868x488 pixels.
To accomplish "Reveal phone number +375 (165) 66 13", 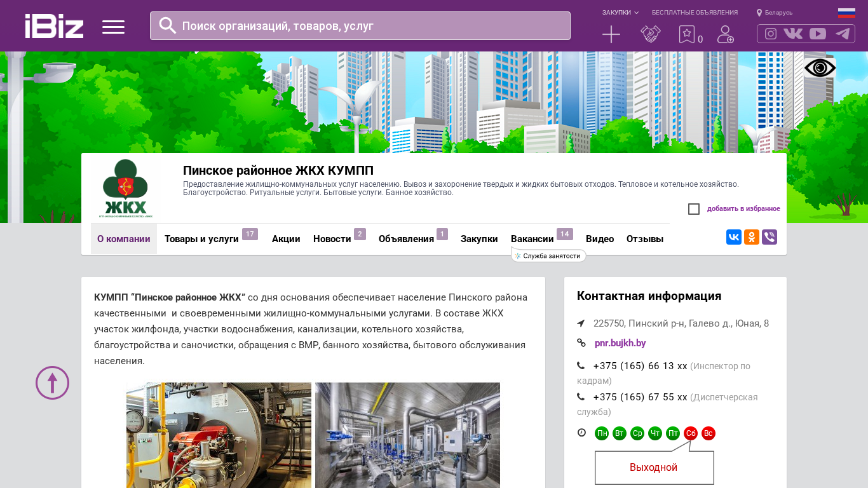I will [640, 366].
